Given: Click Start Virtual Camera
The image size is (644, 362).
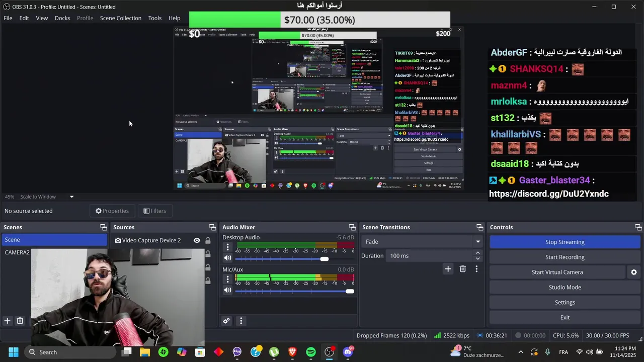Looking at the screenshot, I should coord(557,272).
